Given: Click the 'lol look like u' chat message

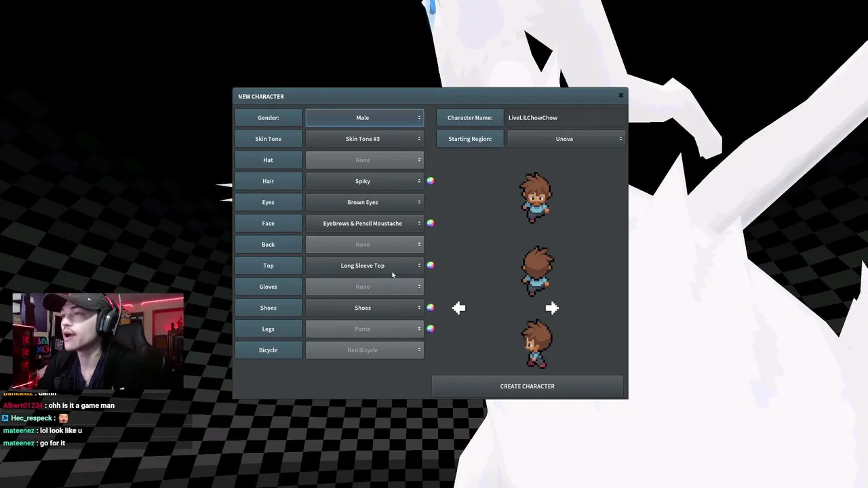Looking at the screenshot, I should 61,430.
